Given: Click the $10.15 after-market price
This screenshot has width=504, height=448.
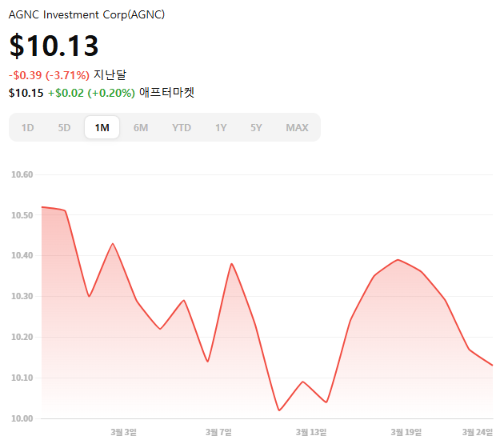Looking at the screenshot, I should pyautogui.click(x=26, y=93).
